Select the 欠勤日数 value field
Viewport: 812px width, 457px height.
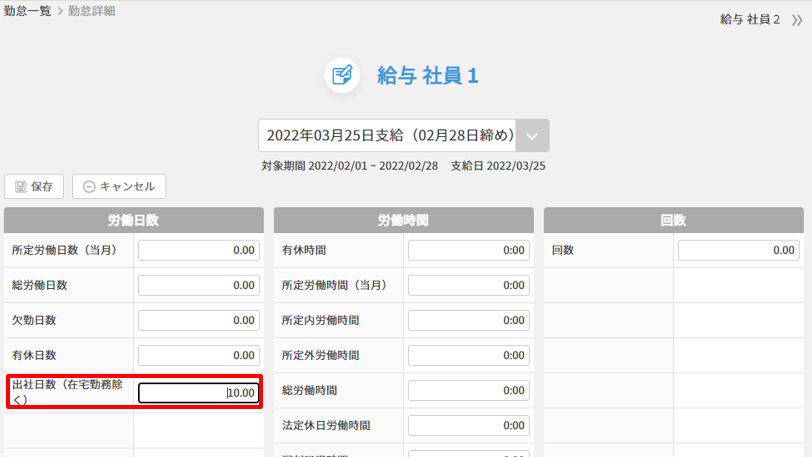tap(198, 321)
